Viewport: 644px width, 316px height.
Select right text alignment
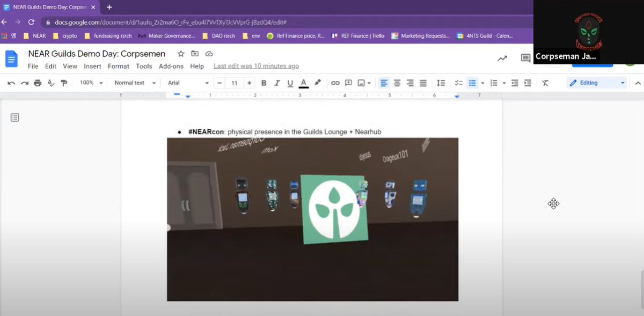410,83
